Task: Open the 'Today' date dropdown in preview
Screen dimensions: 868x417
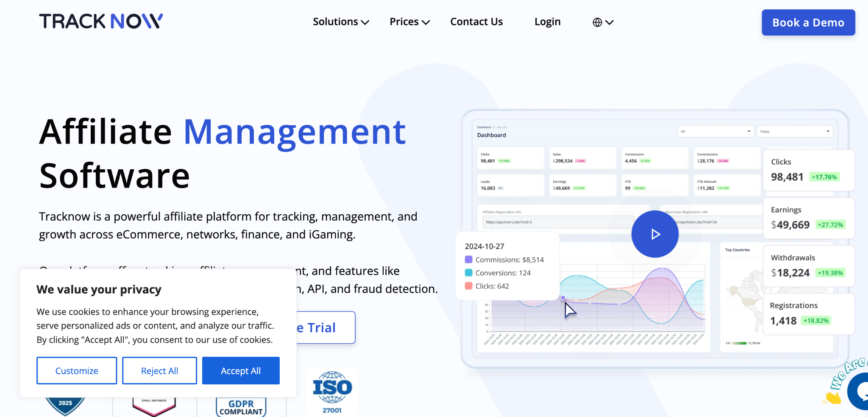Action: coord(795,131)
